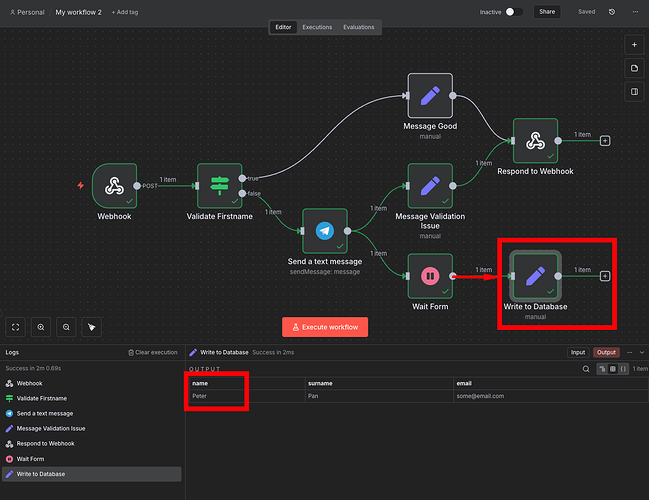This screenshot has height=500, width=649.
Task: Switch output to JSON view
Action: [x=623, y=369]
